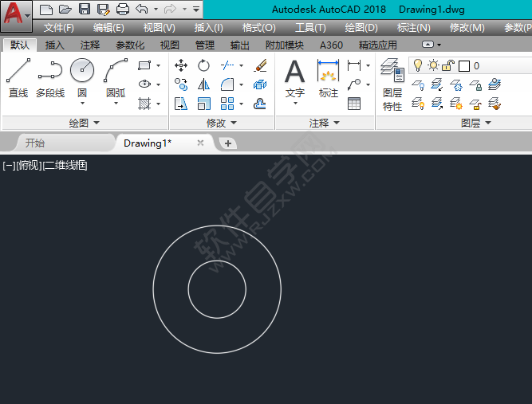Click the Circle (圆) tool icon

tap(82, 72)
